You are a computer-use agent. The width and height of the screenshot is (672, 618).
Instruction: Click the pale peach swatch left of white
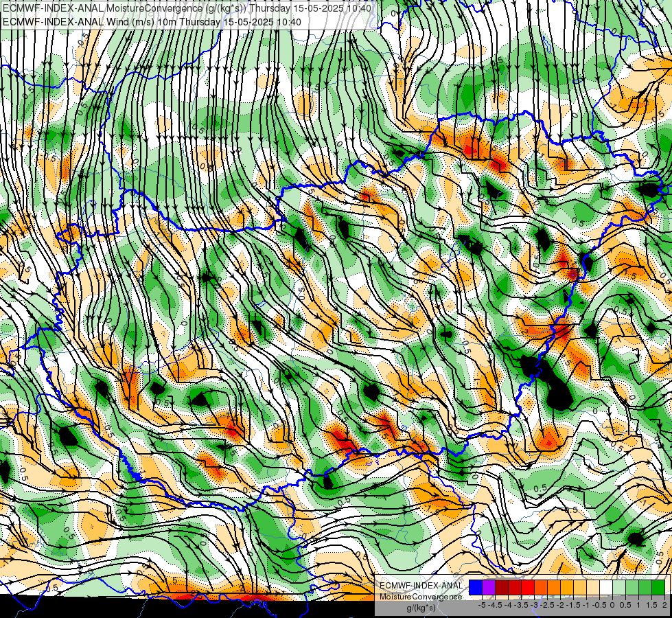coord(592,587)
